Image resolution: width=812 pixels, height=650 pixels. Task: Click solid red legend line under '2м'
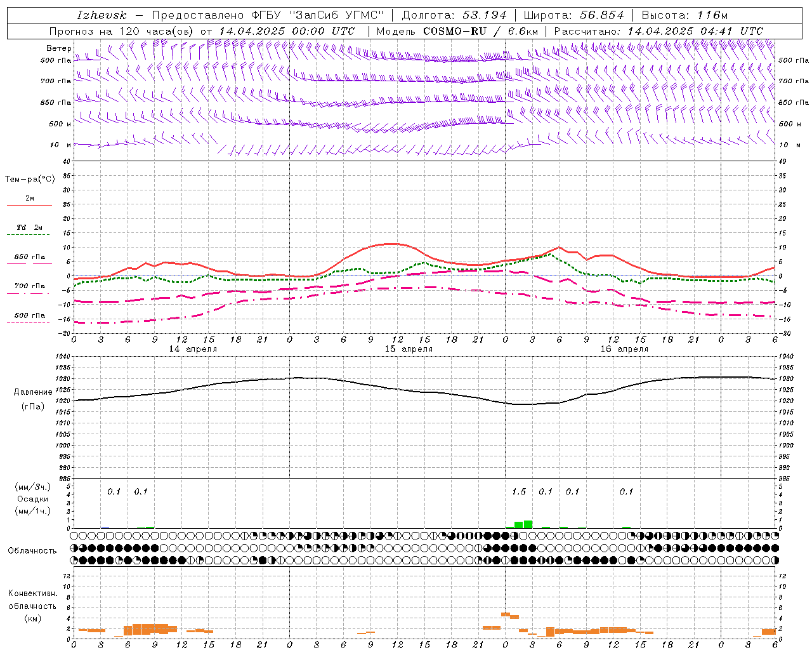point(30,206)
